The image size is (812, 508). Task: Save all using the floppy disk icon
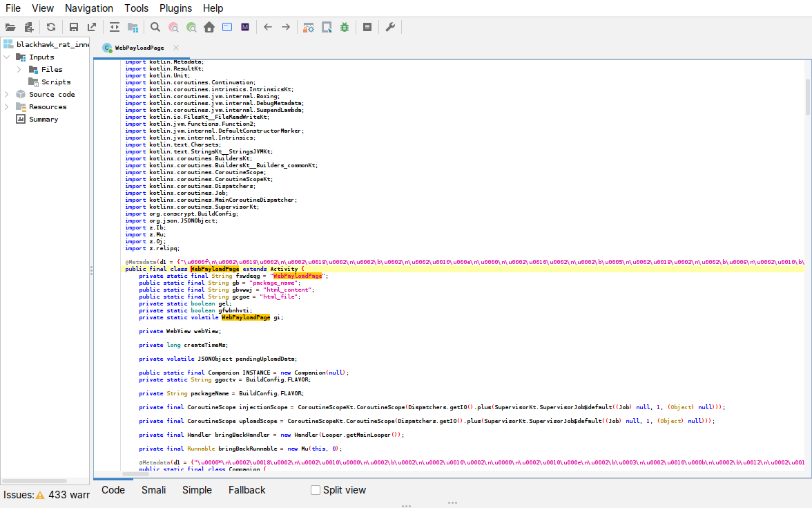coord(73,28)
